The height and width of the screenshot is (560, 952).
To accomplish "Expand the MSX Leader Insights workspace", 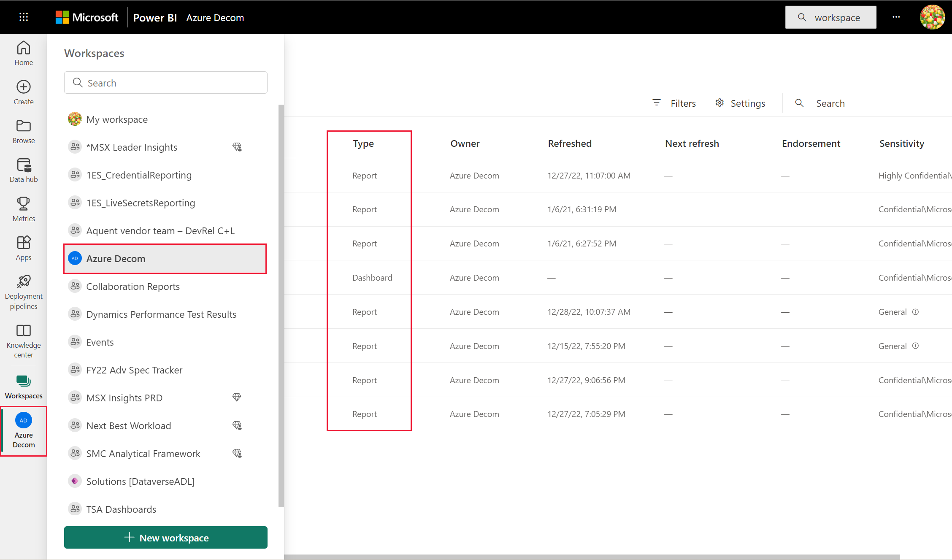I will [x=131, y=147].
